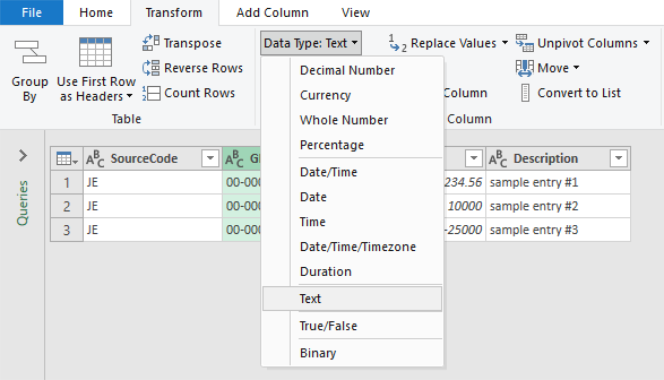This screenshot has height=380, width=664.
Task: Expand the Queries pane chevron
Action: tap(23, 155)
